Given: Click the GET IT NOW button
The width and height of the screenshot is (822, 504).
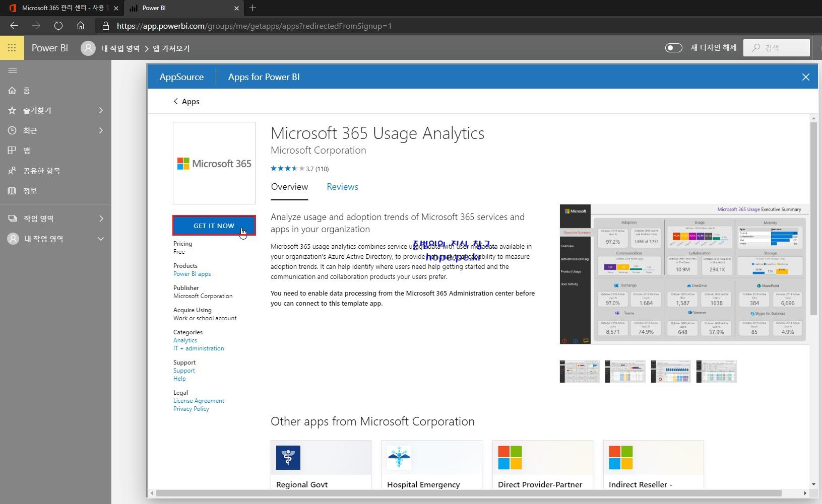Looking at the screenshot, I should coord(214,226).
